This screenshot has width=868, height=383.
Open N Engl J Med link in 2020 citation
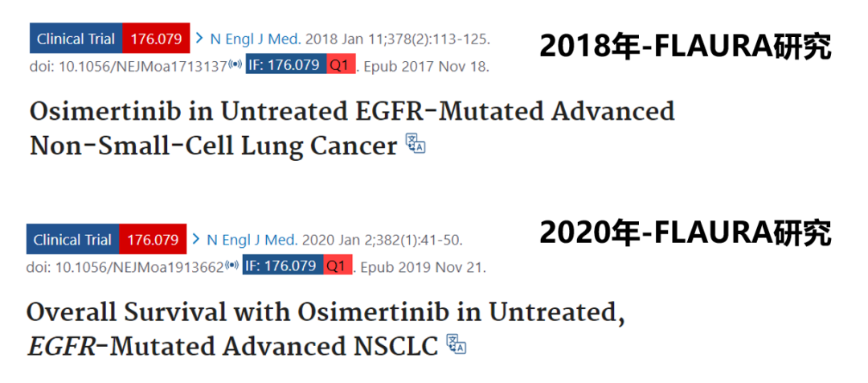tap(252, 240)
